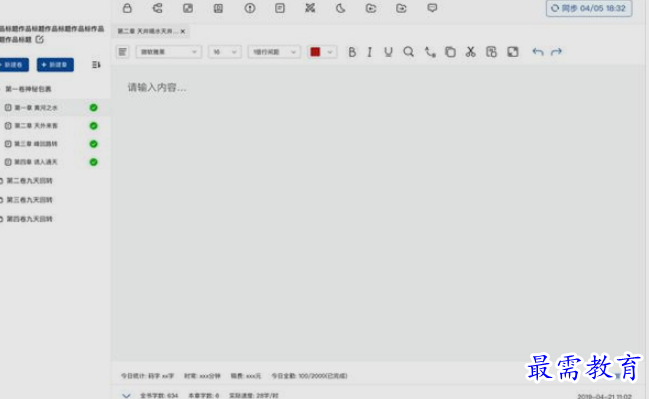Toggle underline formatting
Screen dimensions: 649x399
(388, 52)
